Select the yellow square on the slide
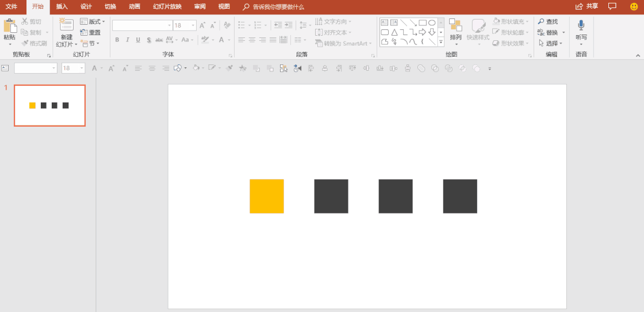This screenshot has width=644, height=312. [266, 196]
